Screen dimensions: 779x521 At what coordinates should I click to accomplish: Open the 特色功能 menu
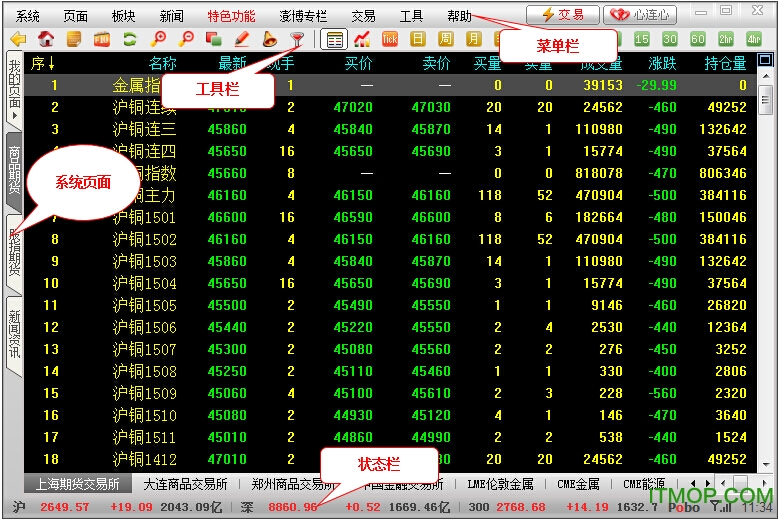[231, 16]
